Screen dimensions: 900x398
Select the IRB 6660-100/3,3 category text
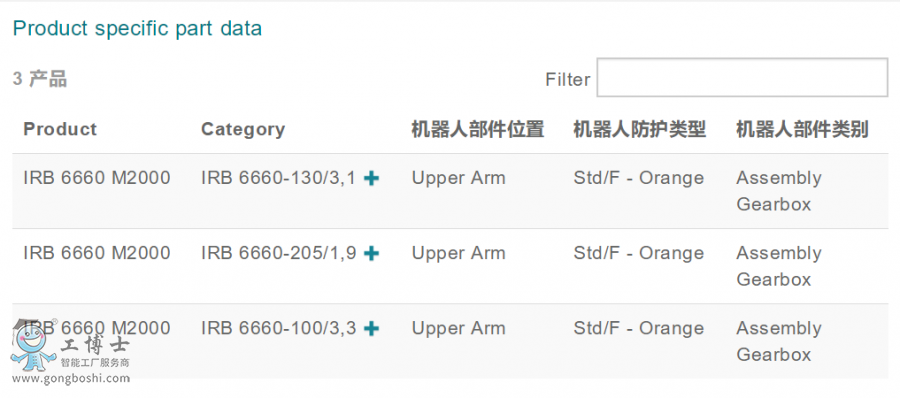(x=278, y=328)
